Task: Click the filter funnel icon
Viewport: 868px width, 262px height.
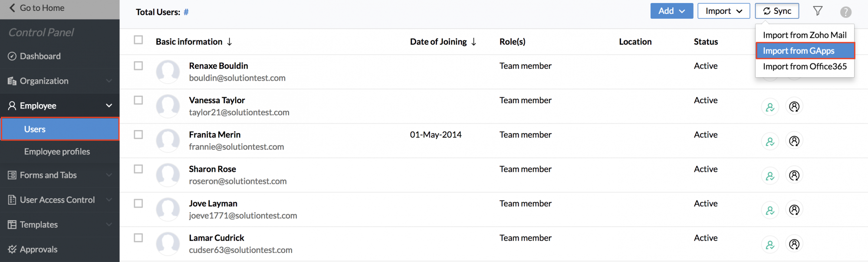Action: point(818,11)
